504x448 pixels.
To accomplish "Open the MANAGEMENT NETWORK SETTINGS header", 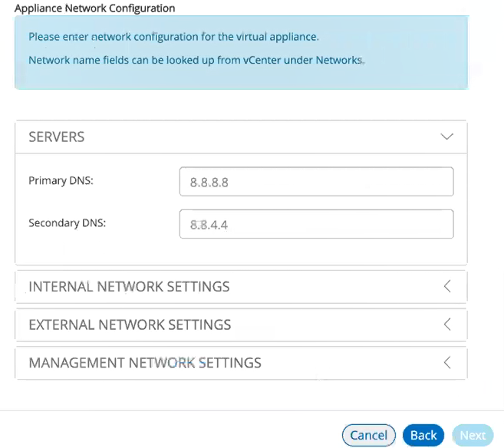I will tap(241, 363).
